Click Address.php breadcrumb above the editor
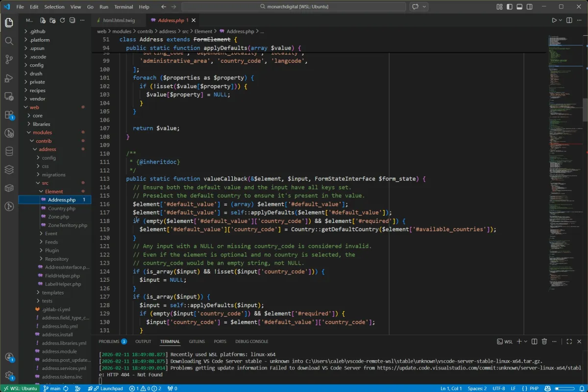 240,30
